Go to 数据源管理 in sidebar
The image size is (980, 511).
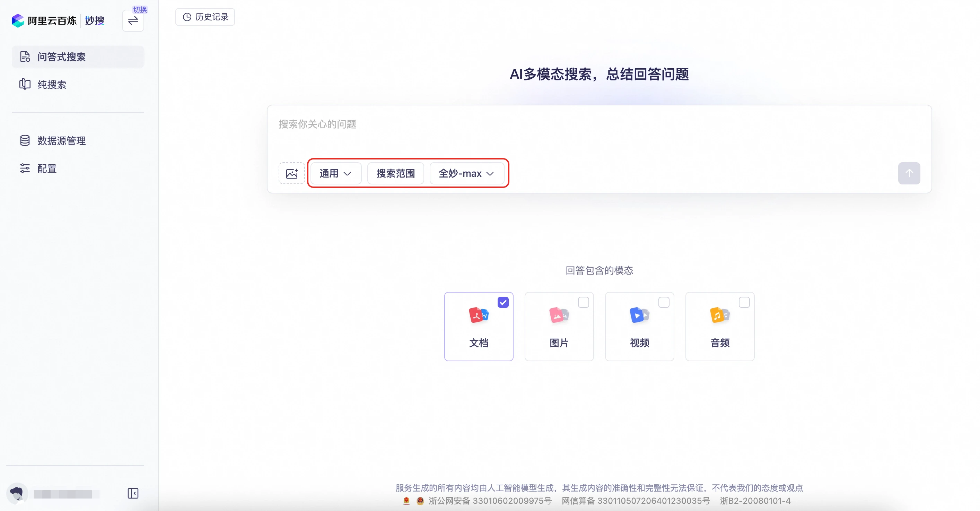61,141
